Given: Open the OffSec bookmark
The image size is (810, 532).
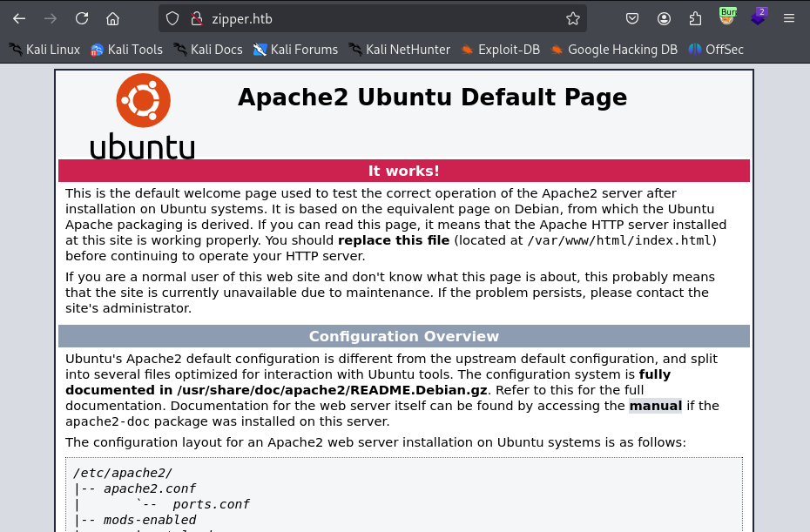Looking at the screenshot, I should [716, 50].
